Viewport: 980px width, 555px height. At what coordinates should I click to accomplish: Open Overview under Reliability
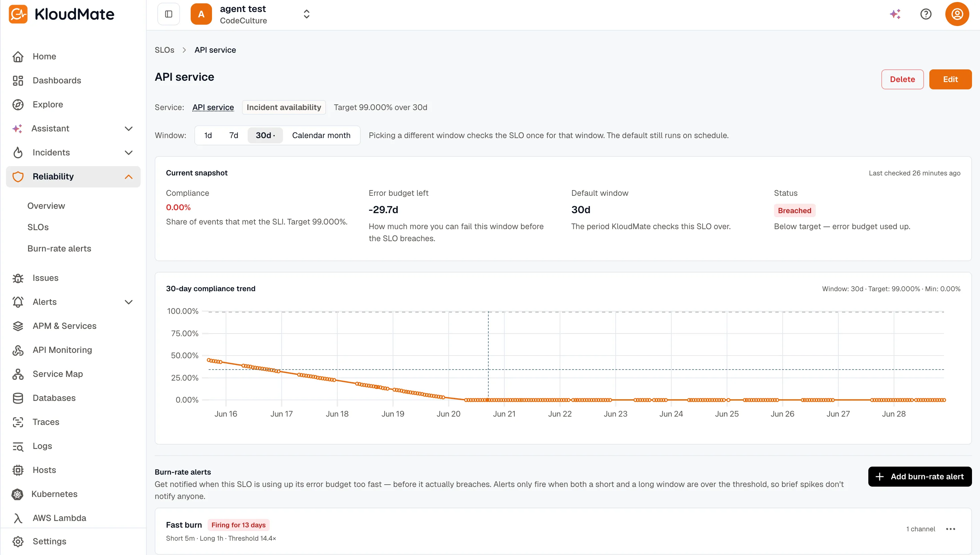click(46, 206)
